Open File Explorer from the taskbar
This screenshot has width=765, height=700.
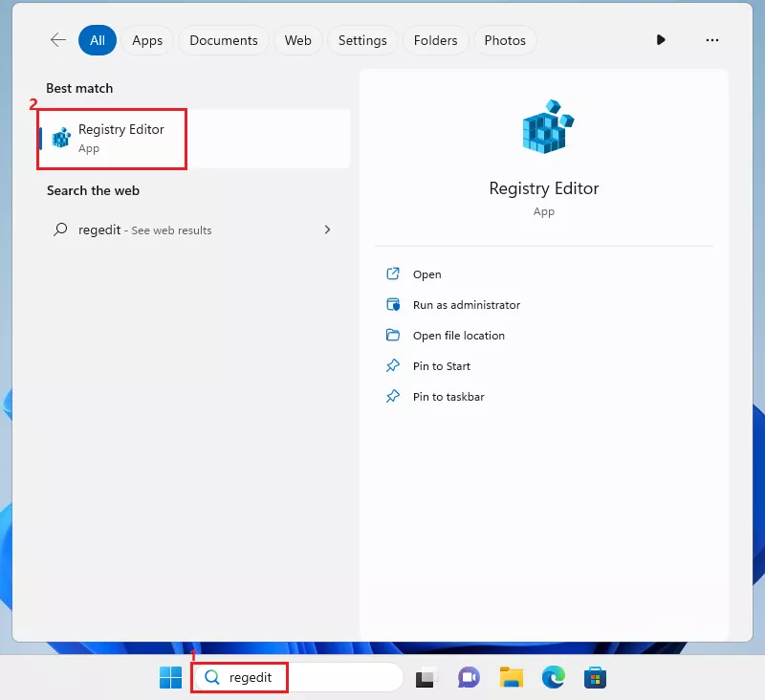[x=512, y=678]
